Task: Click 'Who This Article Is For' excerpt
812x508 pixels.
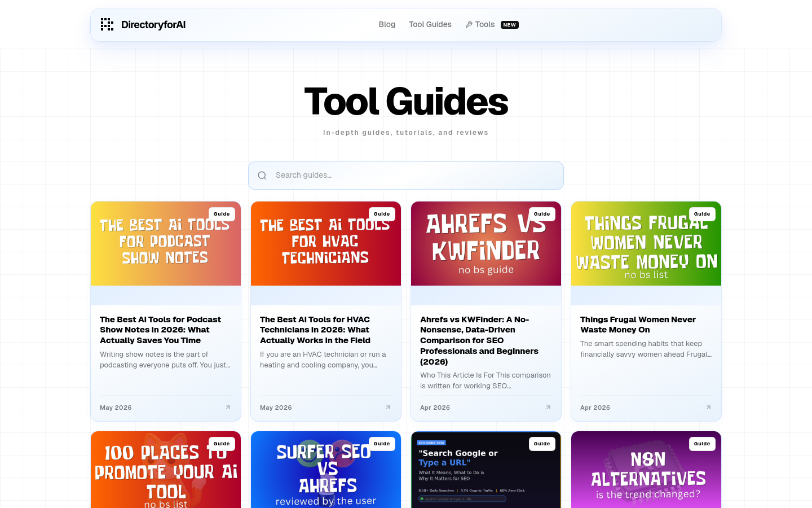Action: click(486, 380)
